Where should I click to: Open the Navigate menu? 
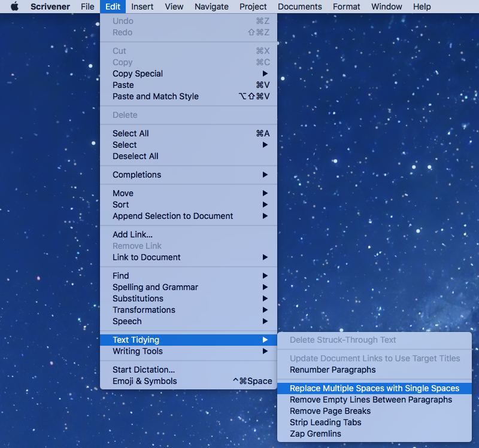tap(211, 7)
